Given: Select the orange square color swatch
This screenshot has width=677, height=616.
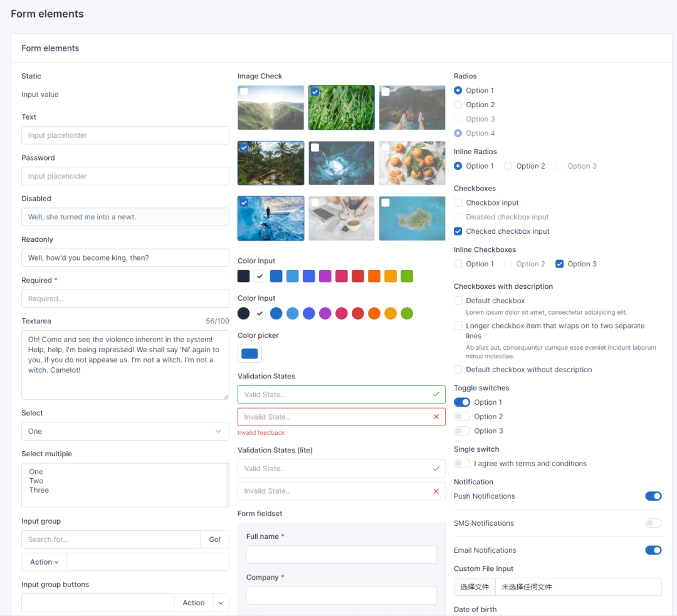Looking at the screenshot, I should (x=374, y=276).
